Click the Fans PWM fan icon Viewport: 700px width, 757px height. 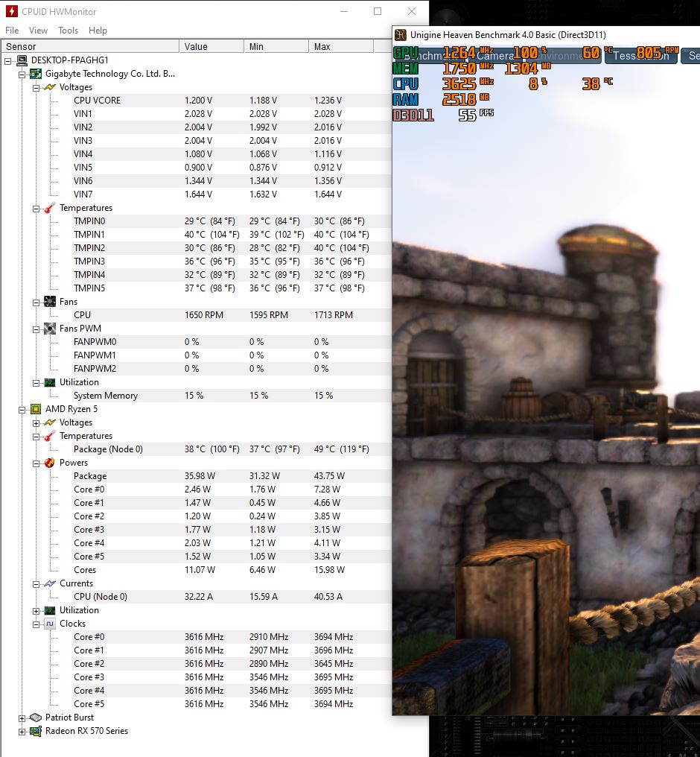tap(50, 329)
